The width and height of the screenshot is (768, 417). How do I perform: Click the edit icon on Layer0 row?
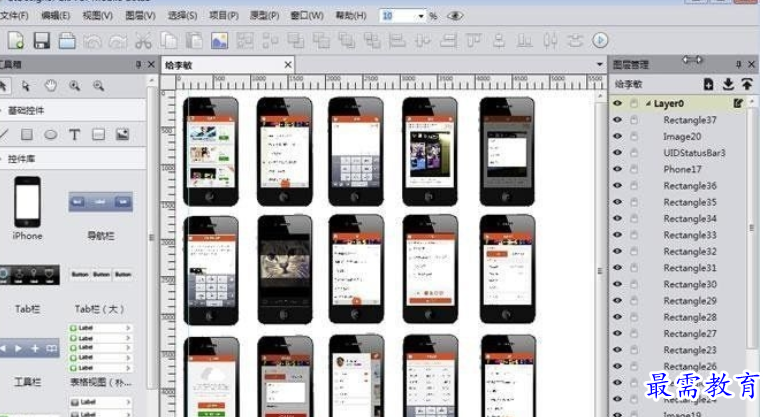(738, 103)
